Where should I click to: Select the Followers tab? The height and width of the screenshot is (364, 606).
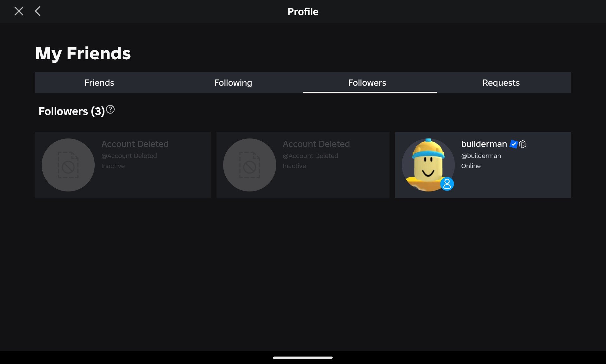click(x=370, y=83)
